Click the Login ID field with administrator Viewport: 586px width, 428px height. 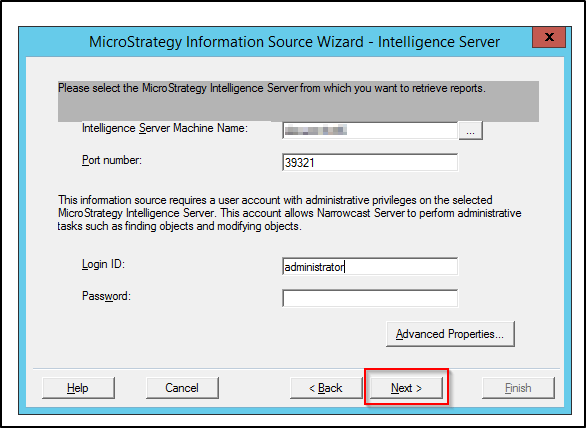[370, 267]
